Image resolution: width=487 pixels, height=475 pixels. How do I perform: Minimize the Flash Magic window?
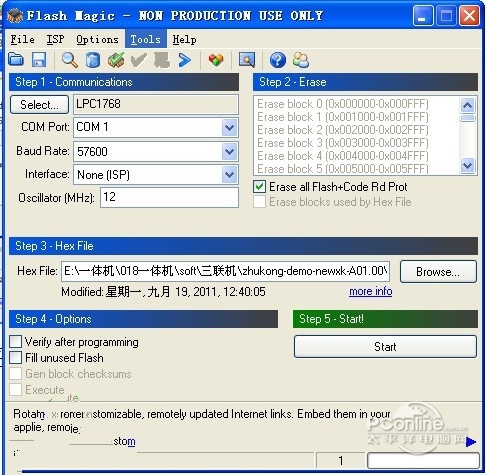coord(423,16)
